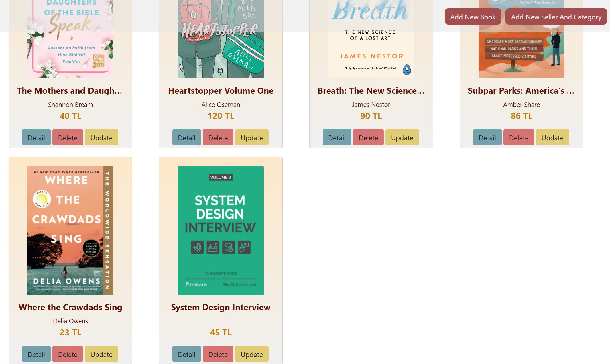
Task: Update Where the Crawdads Sing
Action: pos(101,354)
